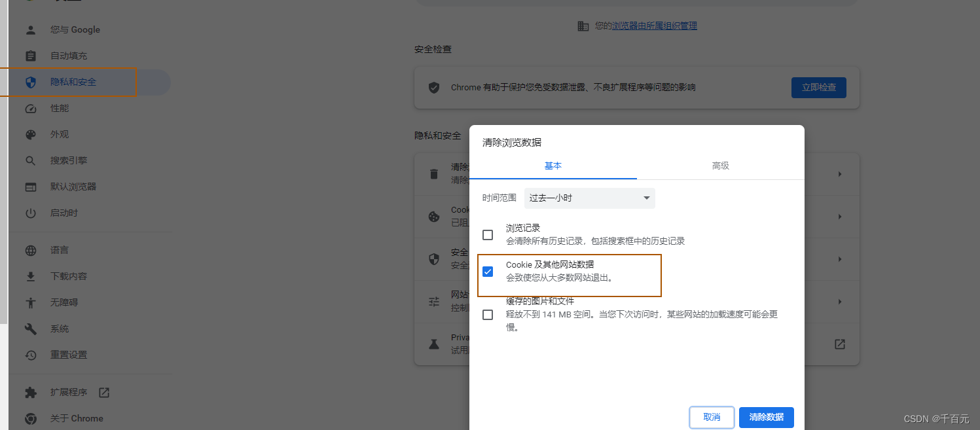Check the 浏览记录 checkbox

click(488, 234)
